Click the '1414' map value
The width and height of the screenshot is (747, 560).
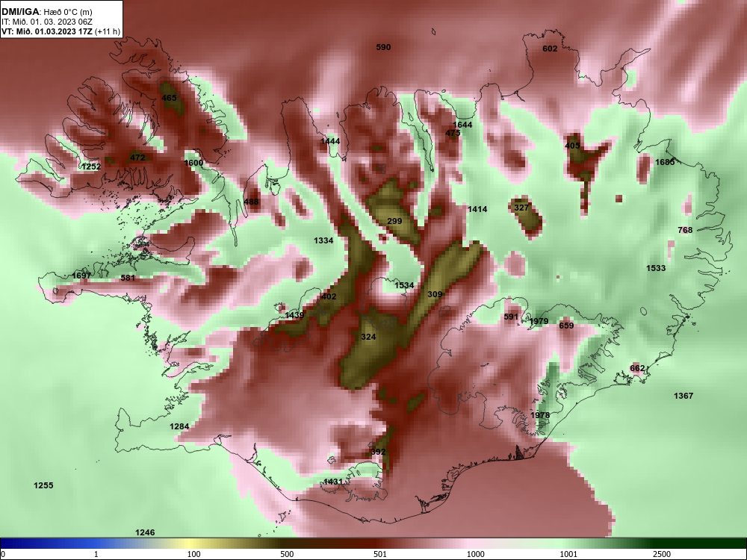click(x=477, y=209)
